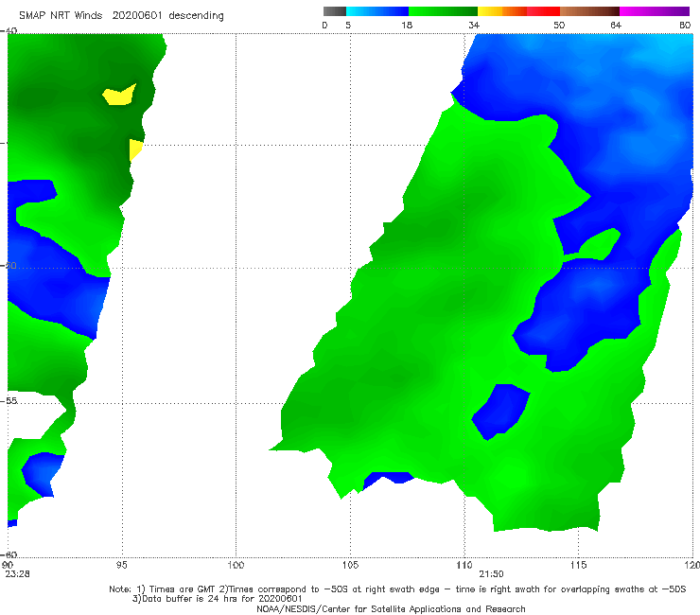The height and width of the screenshot is (615, 700).
Task: Click the longitude label '110'
Action: (464, 565)
